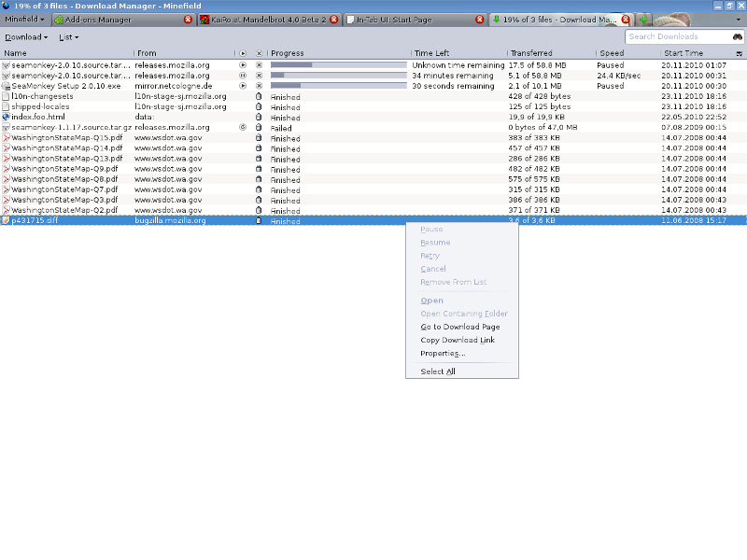747x560 pixels.
Task: Click the remove icon on the failed seamonkey-1.1.17 row
Action: pyautogui.click(x=259, y=128)
